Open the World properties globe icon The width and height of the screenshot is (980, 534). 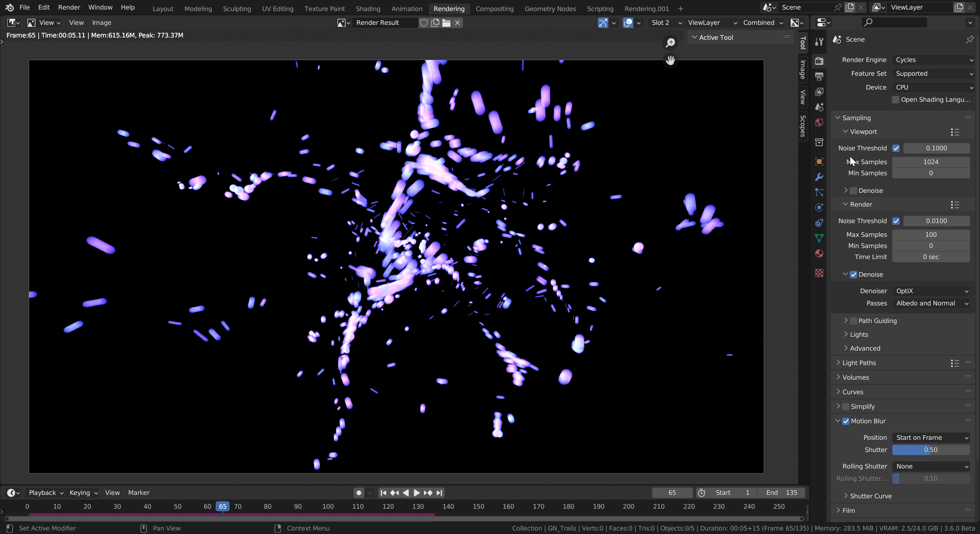point(819,122)
